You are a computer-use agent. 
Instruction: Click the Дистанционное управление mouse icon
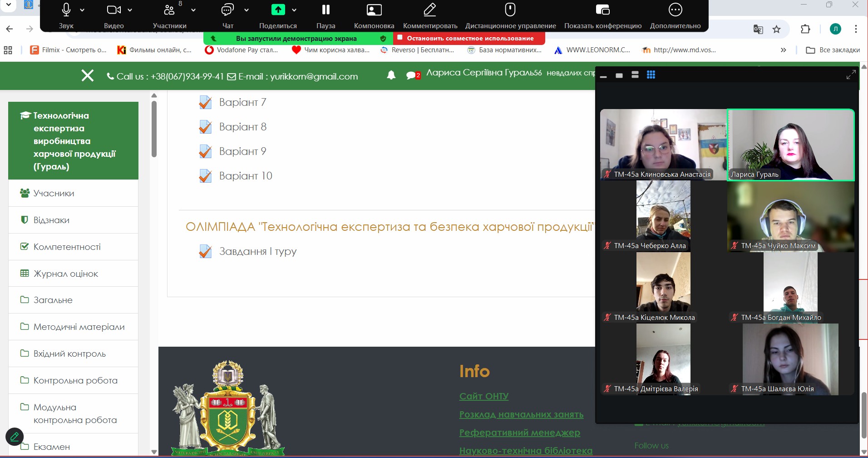(x=510, y=10)
